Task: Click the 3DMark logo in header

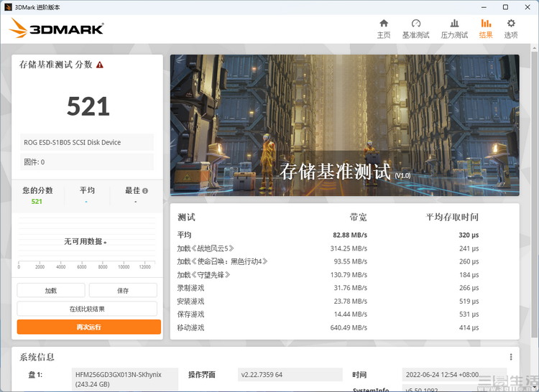Action: pyautogui.click(x=56, y=28)
